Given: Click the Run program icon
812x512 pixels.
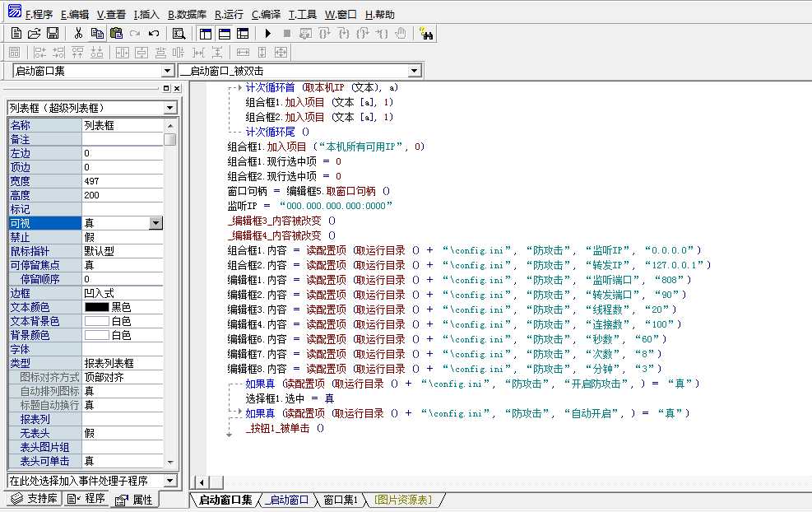Looking at the screenshot, I should (x=267, y=32).
